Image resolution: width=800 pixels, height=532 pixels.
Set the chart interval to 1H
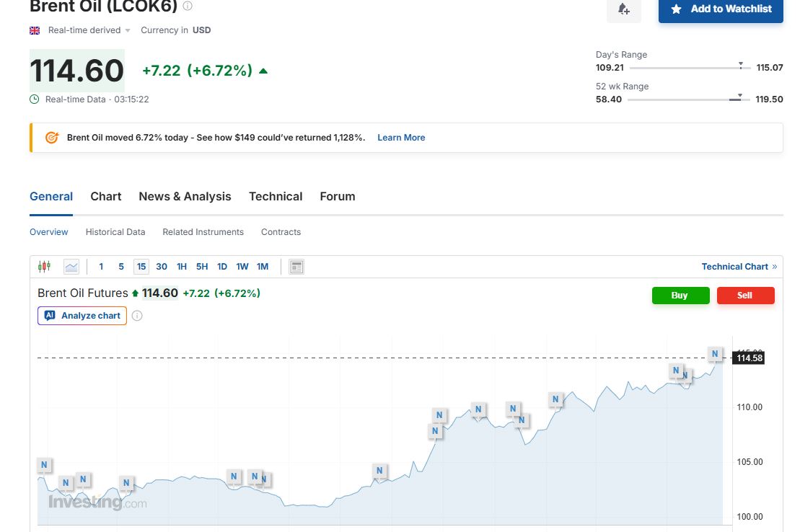click(x=182, y=267)
